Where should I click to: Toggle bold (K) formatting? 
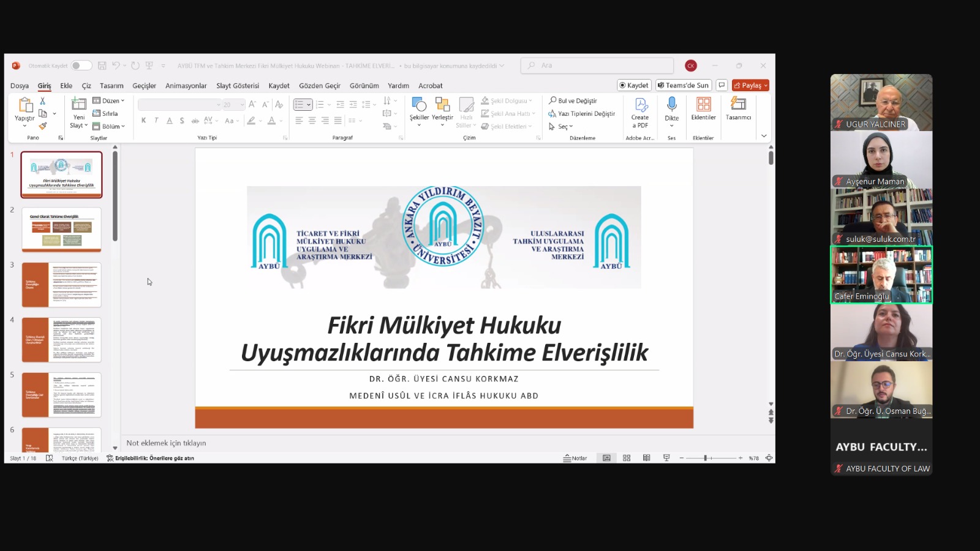[143, 121]
